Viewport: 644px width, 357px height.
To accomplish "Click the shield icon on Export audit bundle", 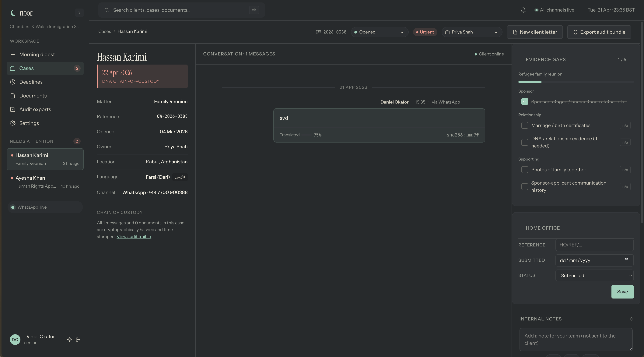I will click(x=575, y=32).
